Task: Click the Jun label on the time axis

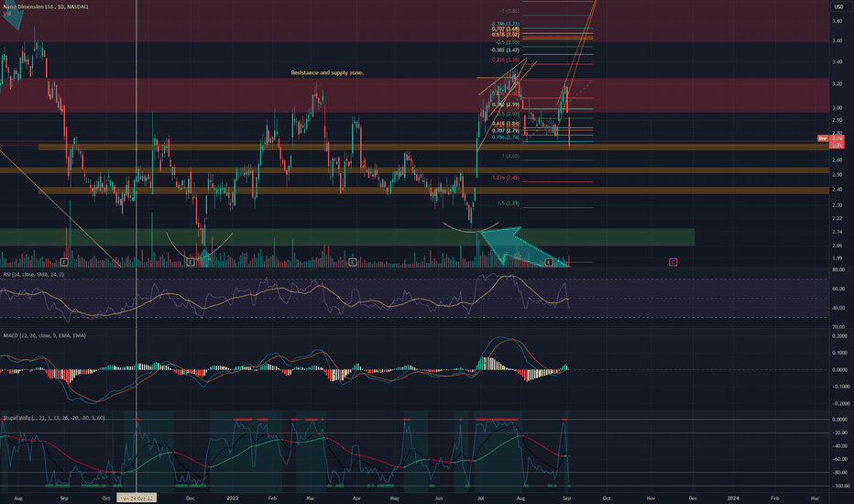Action: [439, 498]
